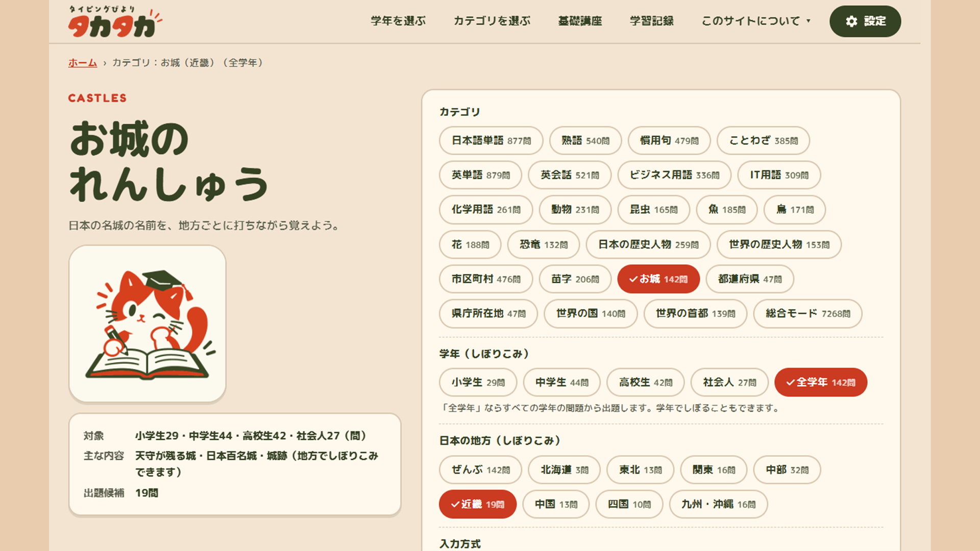
Task: Choose the 動物 231問 category
Action: coord(575,210)
